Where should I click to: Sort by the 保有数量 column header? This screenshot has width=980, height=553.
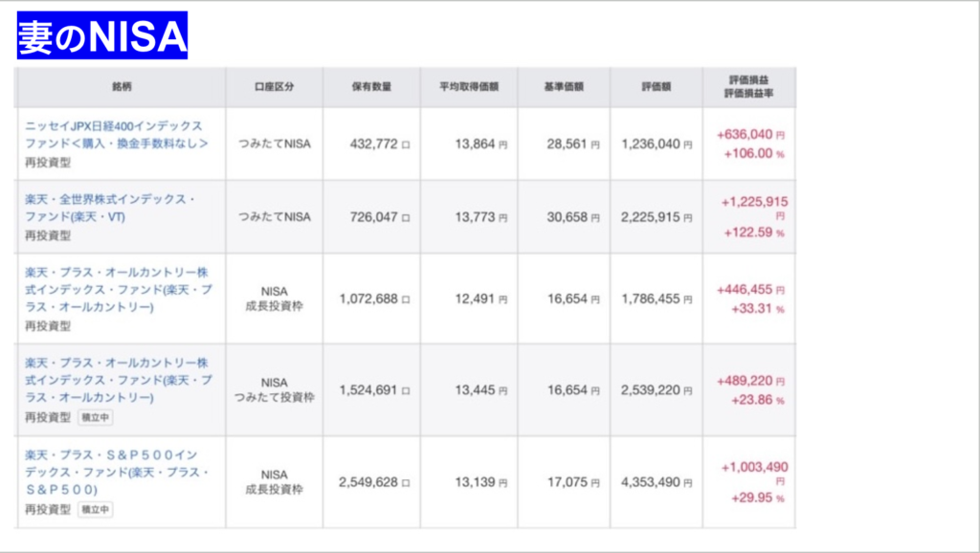(371, 87)
